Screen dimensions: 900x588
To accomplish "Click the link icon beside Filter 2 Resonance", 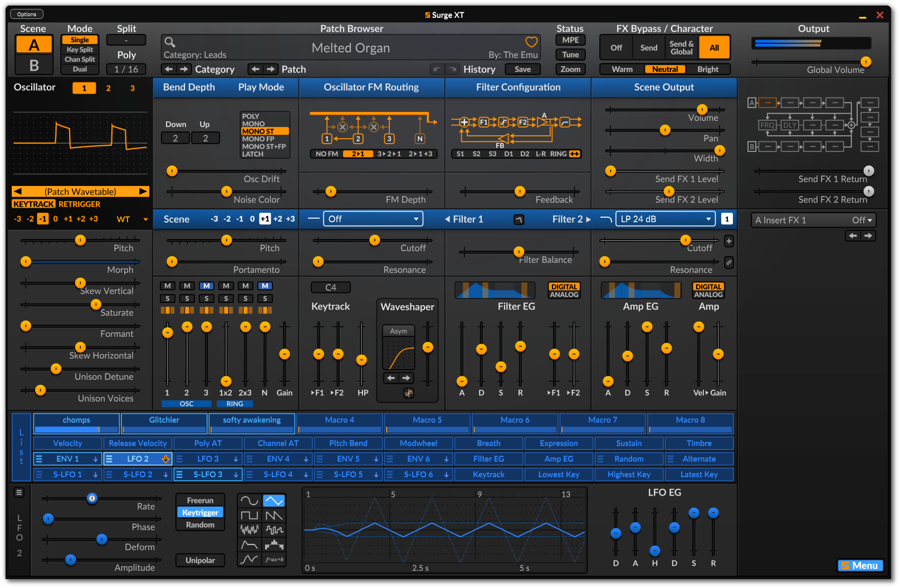I will [x=728, y=262].
